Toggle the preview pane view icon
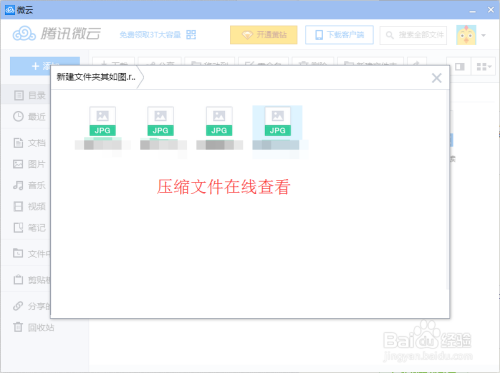Viewport: 500px width, 373px height. (x=460, y=67)
